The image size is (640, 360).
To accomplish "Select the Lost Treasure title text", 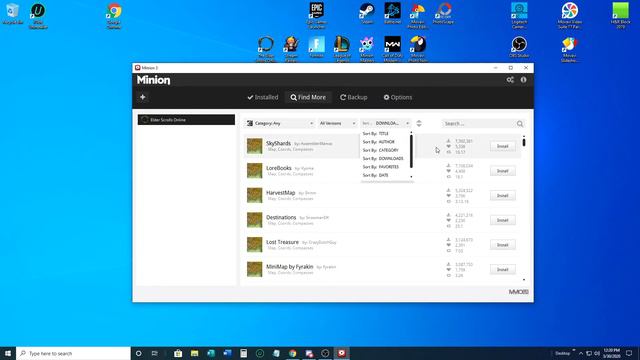I will [282, 242].
